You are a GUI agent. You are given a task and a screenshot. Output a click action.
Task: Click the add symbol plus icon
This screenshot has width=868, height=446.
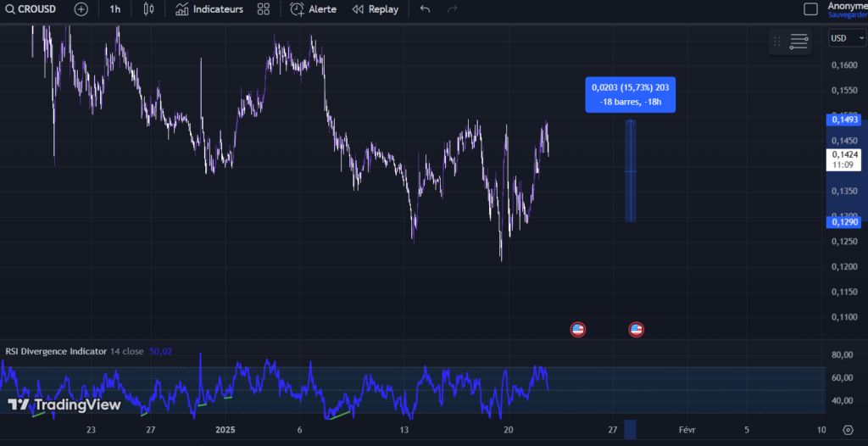click(81, 9)
